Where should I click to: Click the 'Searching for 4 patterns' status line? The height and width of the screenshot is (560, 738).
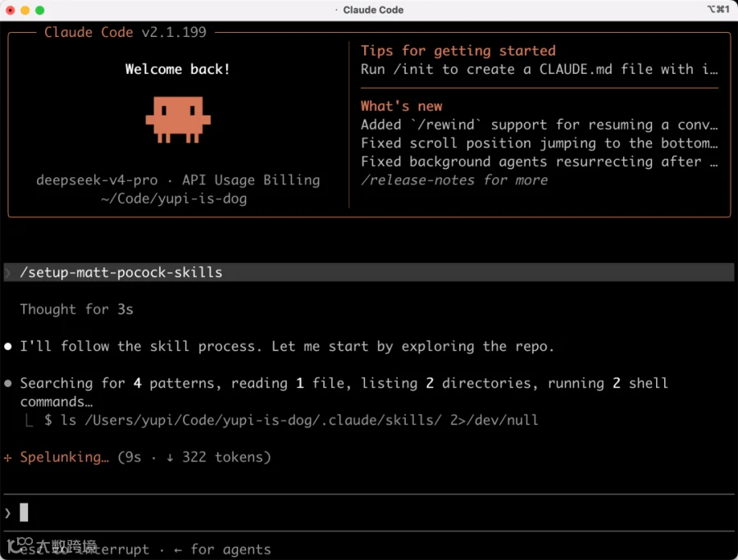coord(344,392)
